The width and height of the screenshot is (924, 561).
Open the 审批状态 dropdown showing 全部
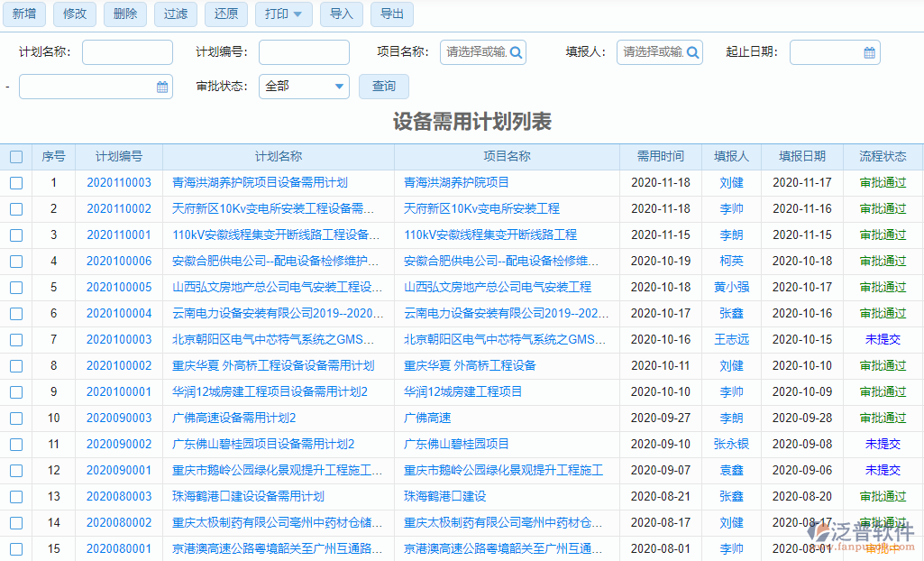[x=304, y=86]
